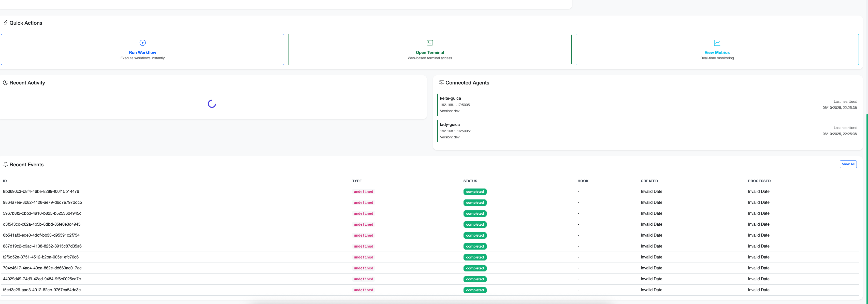The width and height of the screenshot is (868, 304).
Task: Click the Open Terminal icon
Action: point(430,43)
